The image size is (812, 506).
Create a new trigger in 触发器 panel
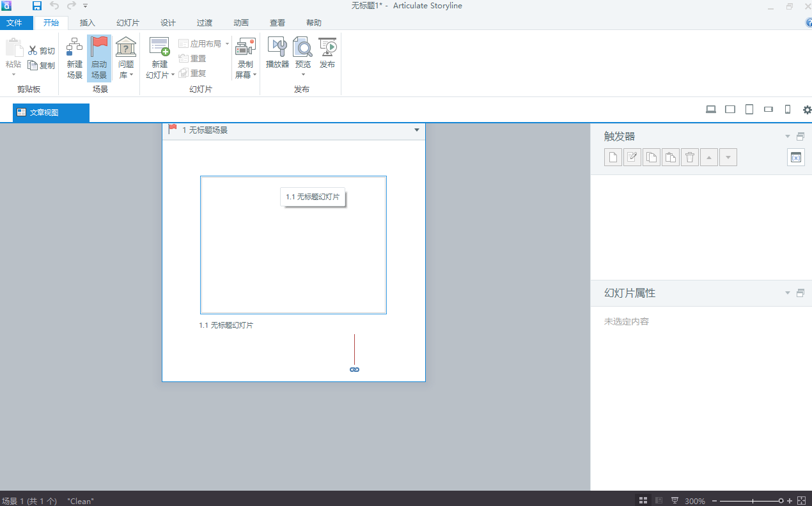(613, 157)
